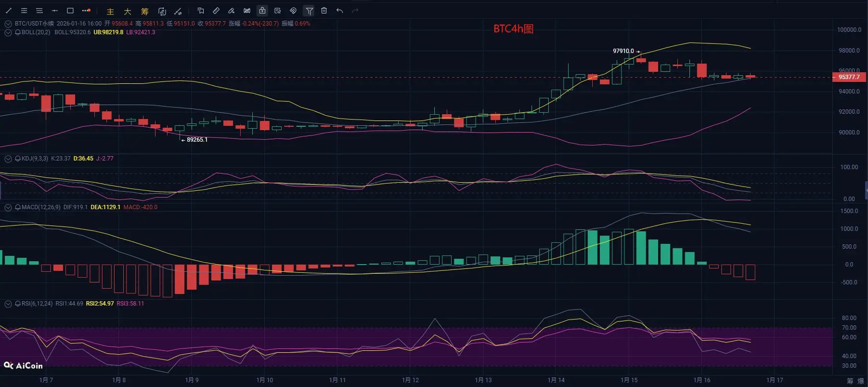This screenshot has height=387, width=868.
Task: Click the RSI2:54.97 value label
Action: (x=100, y=304)
